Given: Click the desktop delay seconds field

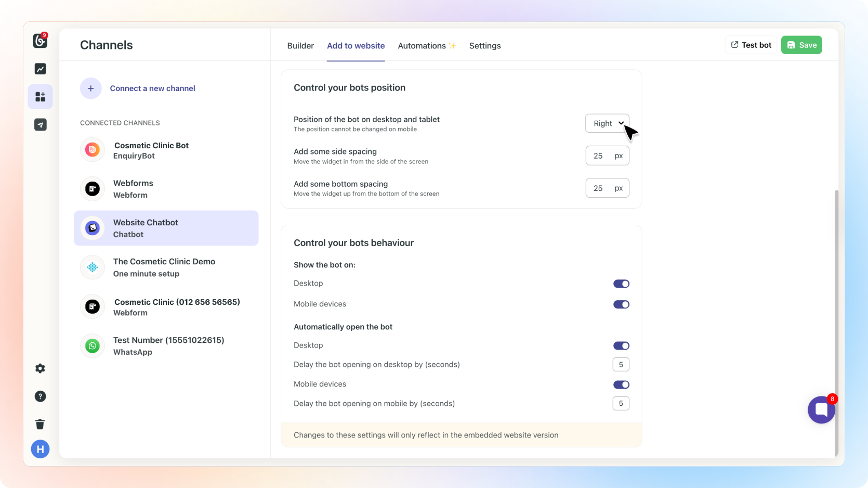Looking at the screenshot, I should tap(621, 365).
